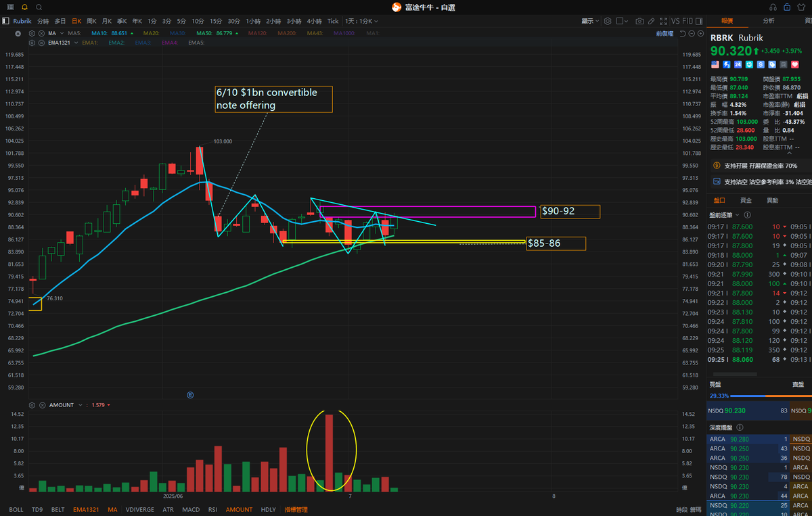Take a chart screenshot with camera icon
This screenshot has height=516, width=812.
click(639, 21)
